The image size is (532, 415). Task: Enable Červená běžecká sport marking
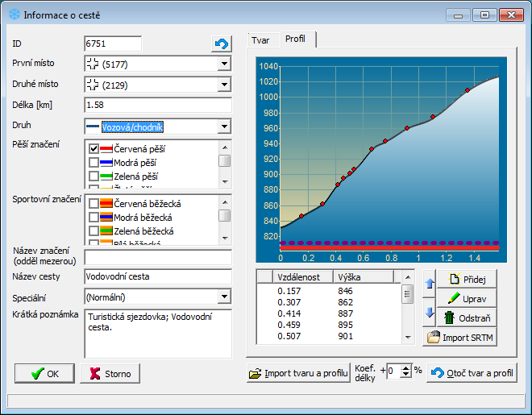pos(94,204)
